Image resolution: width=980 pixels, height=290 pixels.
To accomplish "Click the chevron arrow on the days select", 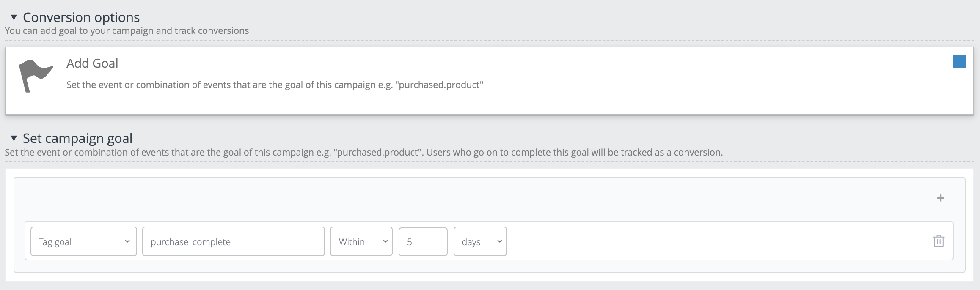I will (499, 241).
